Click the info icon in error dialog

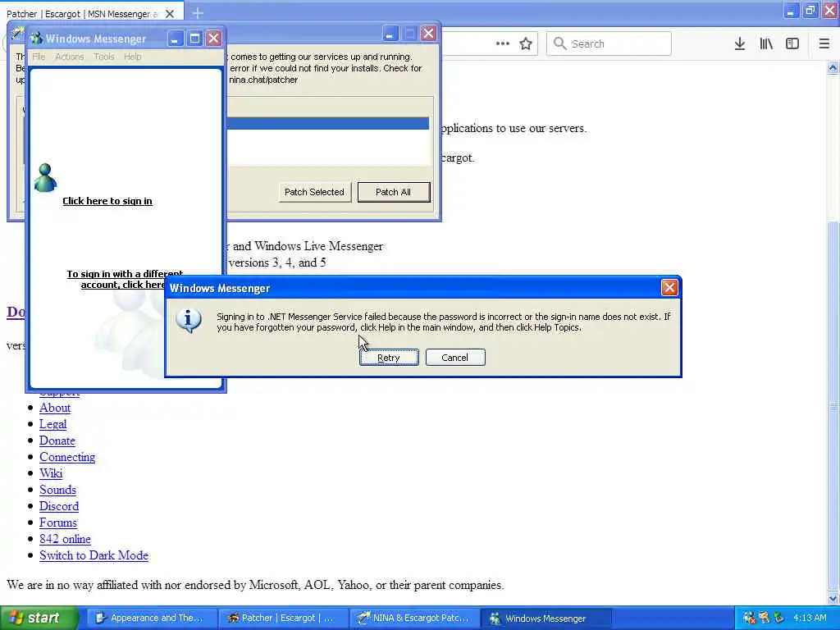tap(189, 321)
